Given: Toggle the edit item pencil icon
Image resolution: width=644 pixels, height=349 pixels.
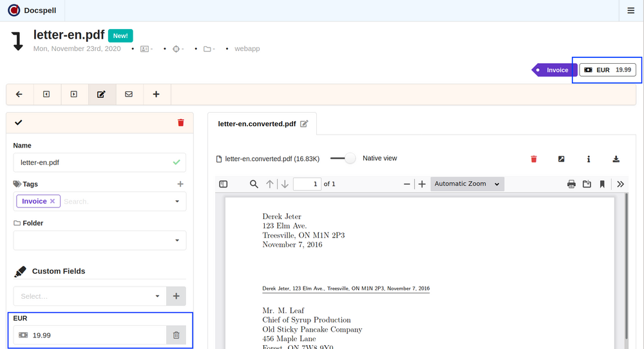Looking at the screenshot, I should [x=101, y=94].
